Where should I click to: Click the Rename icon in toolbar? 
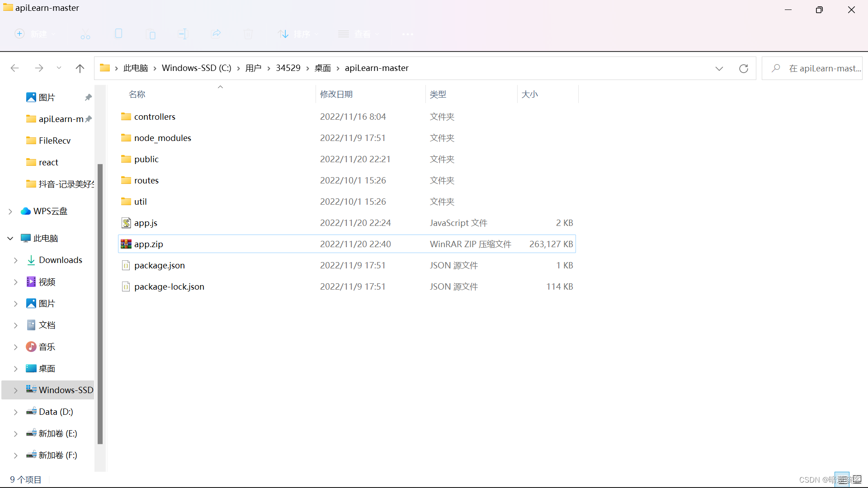point(183,34)
